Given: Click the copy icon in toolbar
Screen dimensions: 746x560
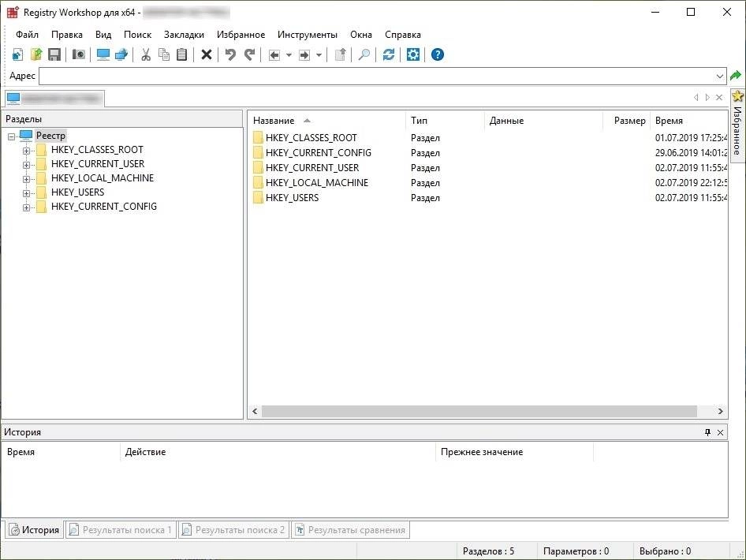Looking at the screenshot, I should click(x=164, y=54).
